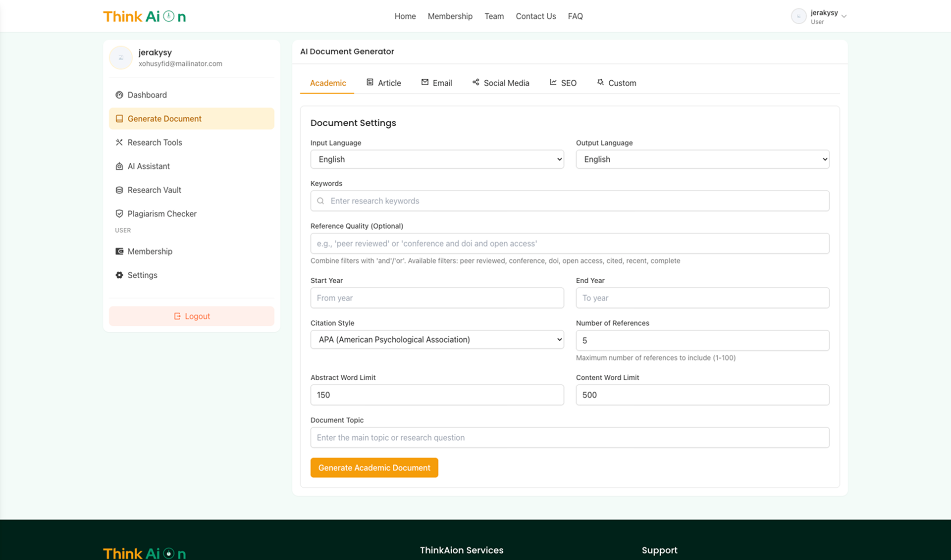This screenshot has height=560, width=951.
Task: Log out using the Logout button
Action: pyautogui.click(x=191, y=316)
